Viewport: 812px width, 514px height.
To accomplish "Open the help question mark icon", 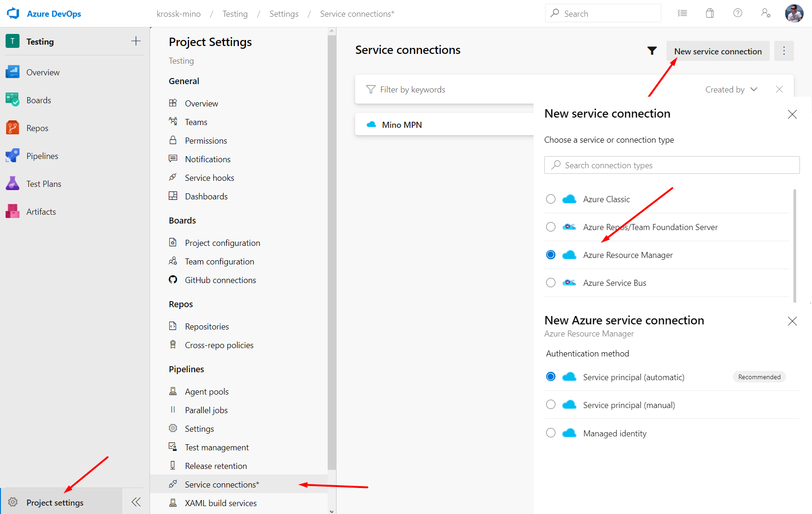I will click(x=738, y=13).
